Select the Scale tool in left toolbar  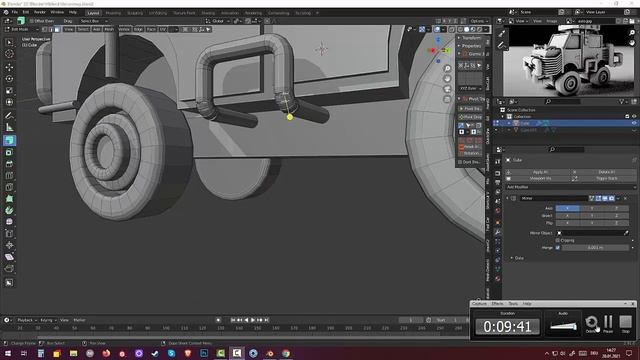coord(9,90)
